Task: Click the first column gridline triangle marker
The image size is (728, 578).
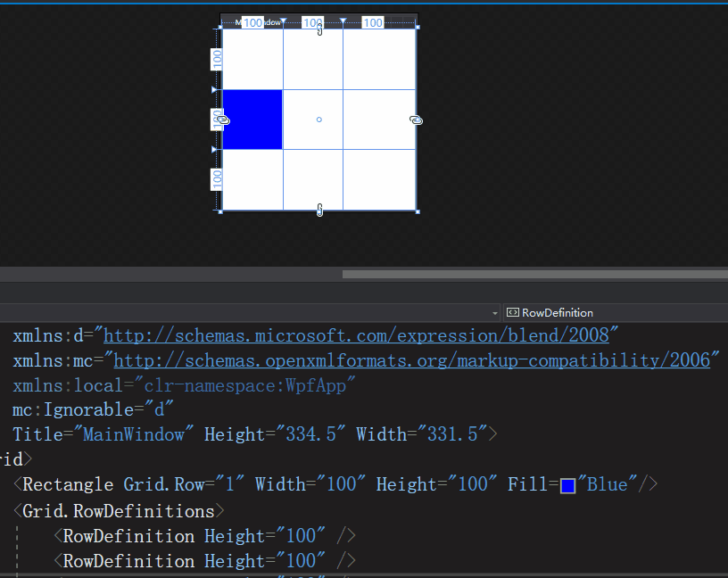Action: (283, 21)
